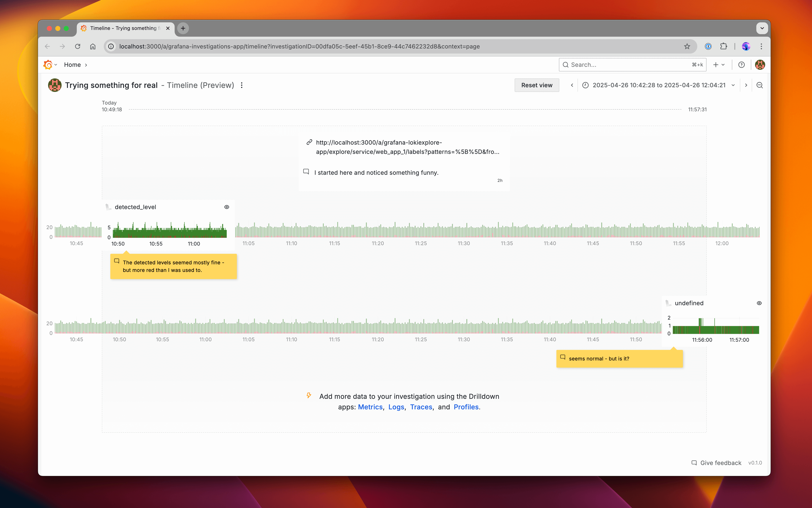Click the zoom out time range icon
The width and height of the screenshot is (812, 508).
coord(759,85)
